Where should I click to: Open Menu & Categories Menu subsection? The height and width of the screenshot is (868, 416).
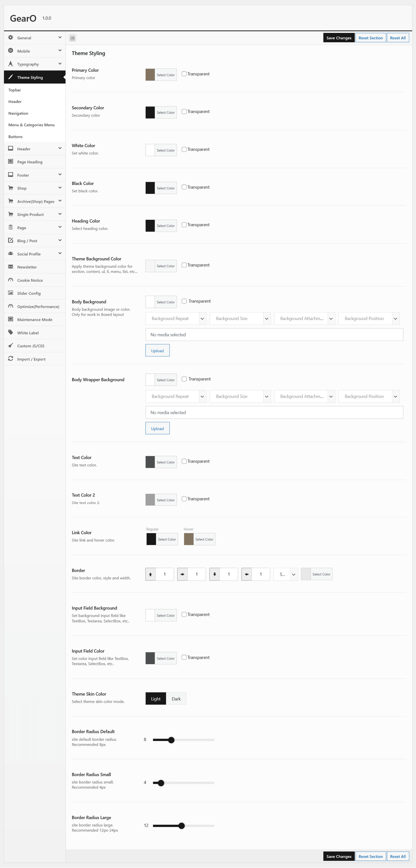click(x=31, y=125)
